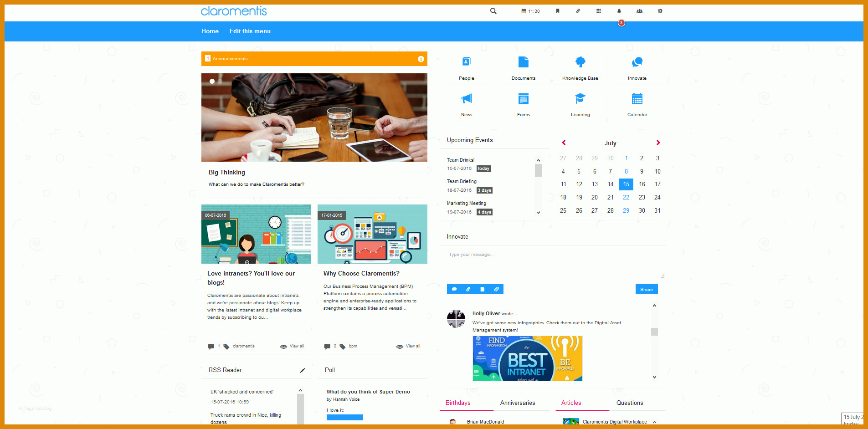Viewport: 868px width, 429px height.
Task: Edit the RSS Reader with pencil icon
Action: (x=302, y=370)
